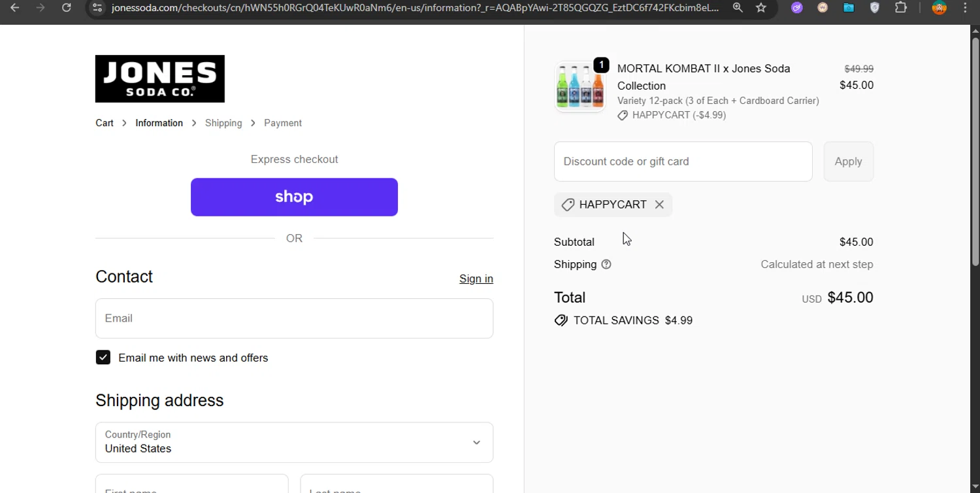Click the struck-through $49.99 price

(x=858, y=69)
